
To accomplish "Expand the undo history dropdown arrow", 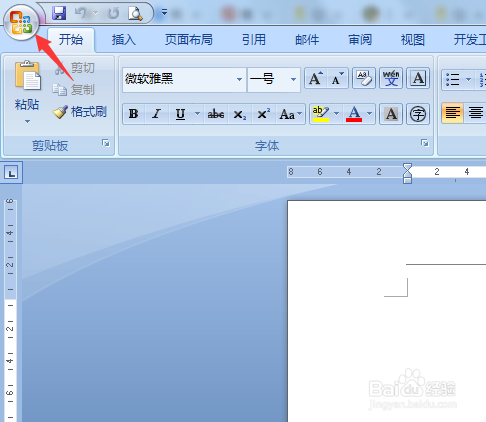I will coord(96,13).
